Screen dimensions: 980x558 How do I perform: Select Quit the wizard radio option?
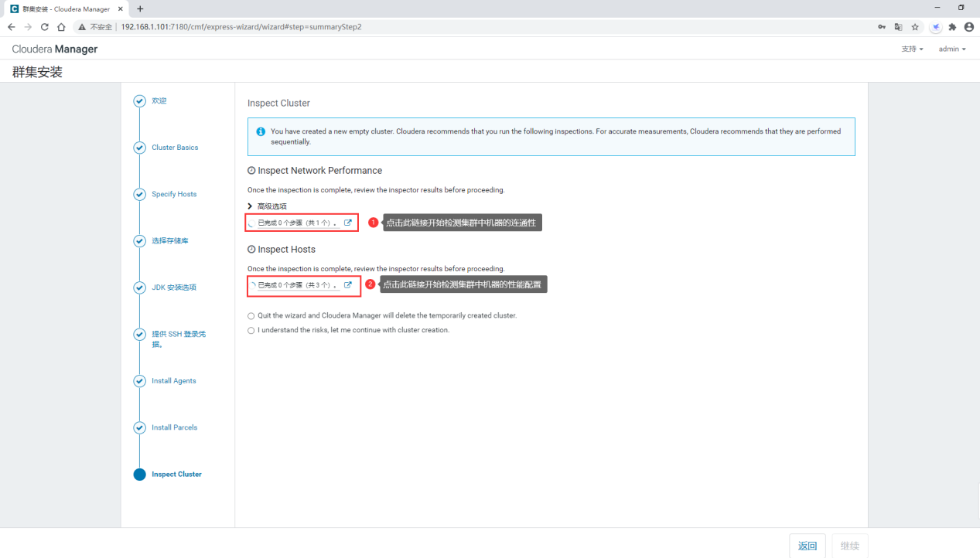click(x=251, y=316)
